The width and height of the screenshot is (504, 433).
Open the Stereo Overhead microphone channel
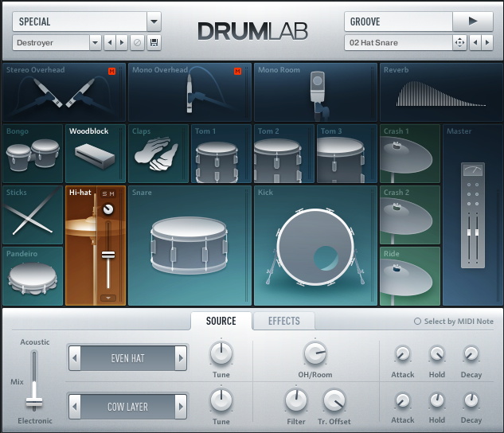click(64, 92)
